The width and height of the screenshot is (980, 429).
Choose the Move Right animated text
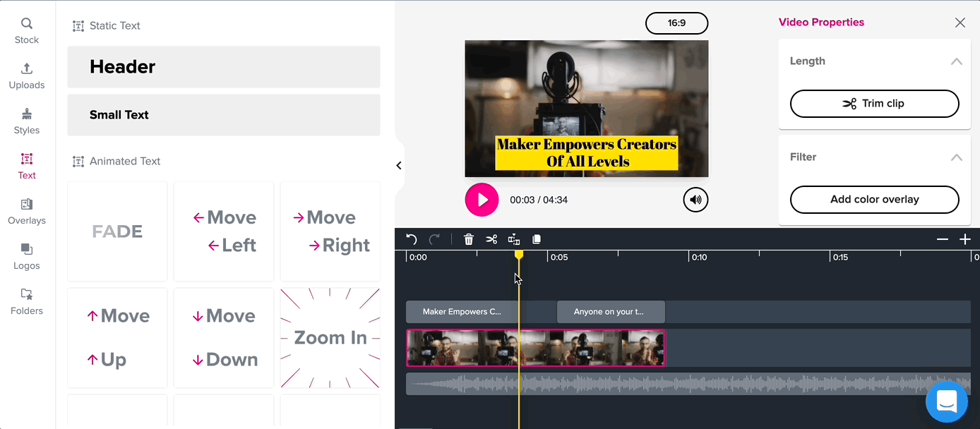click(330, 231)
